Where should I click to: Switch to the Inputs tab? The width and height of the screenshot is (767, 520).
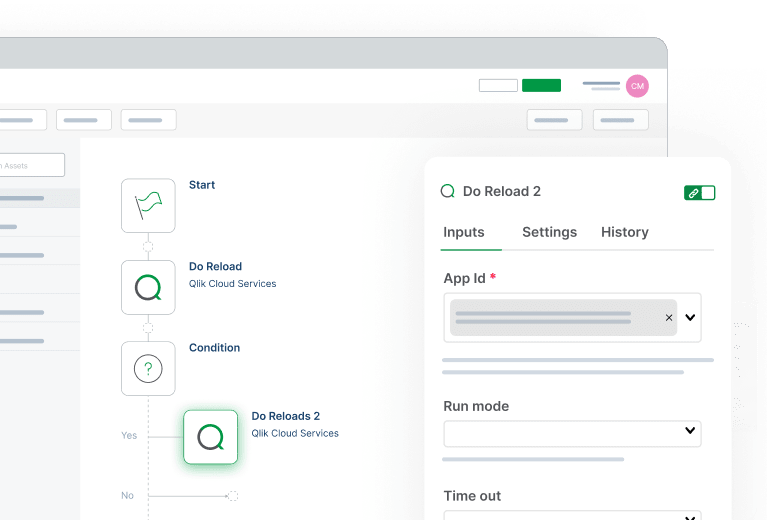[464, 232]
